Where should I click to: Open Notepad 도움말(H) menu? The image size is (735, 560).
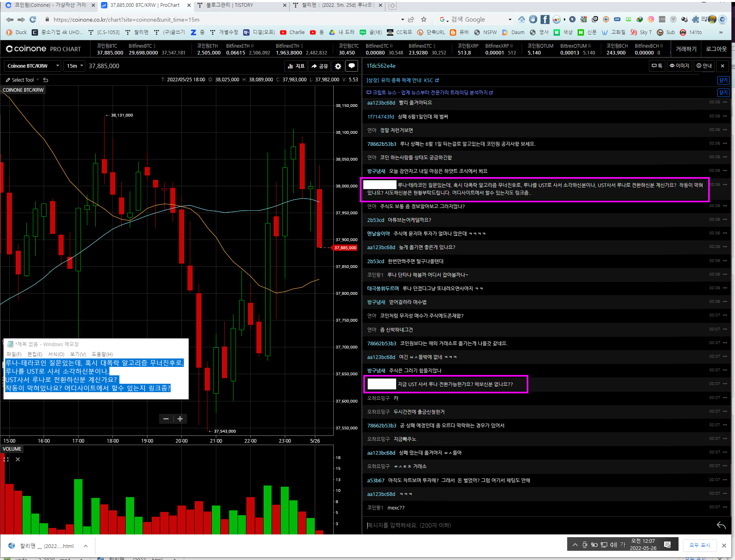[x=102, y=354]
